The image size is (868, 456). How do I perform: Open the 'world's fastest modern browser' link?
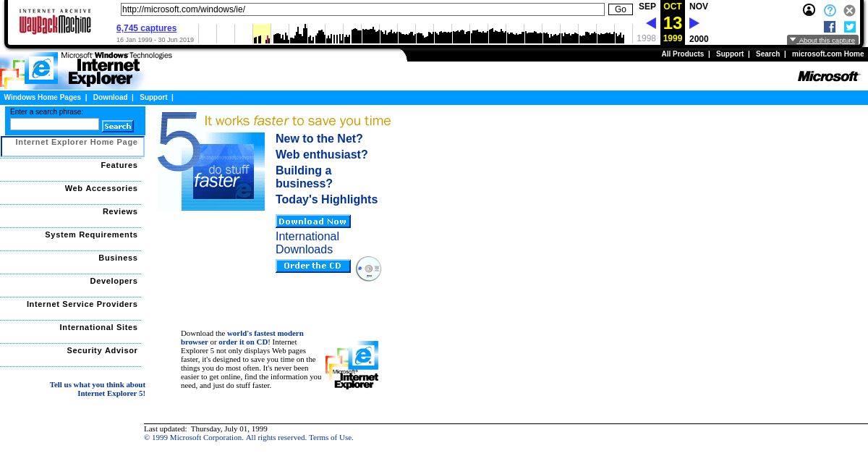point(242,337)
